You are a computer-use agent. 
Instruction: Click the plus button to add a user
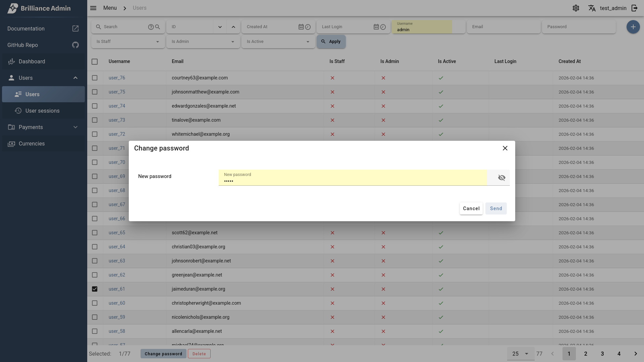(633, 27)
